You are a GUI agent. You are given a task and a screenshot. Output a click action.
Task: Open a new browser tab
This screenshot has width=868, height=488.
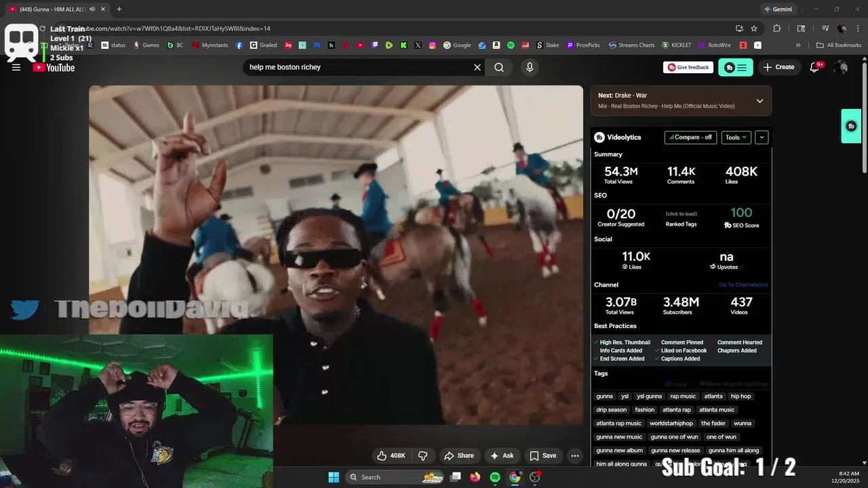[x=119, y=9]
